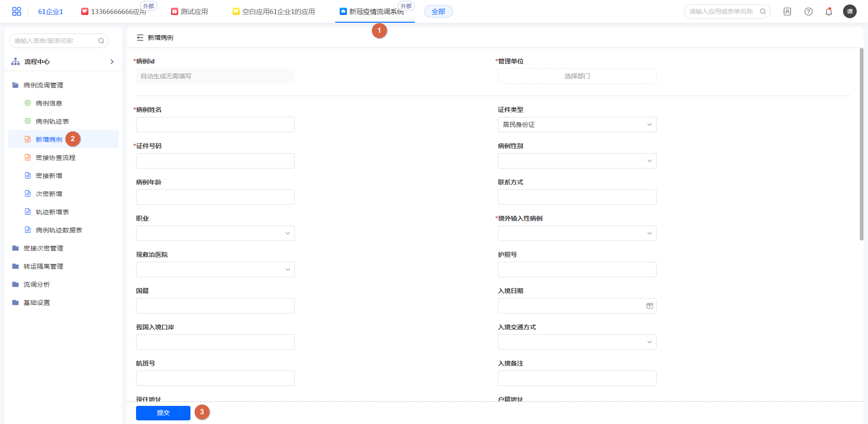Screen dimensions: 868x424
Task: Click the 全部 button in top bar
Action: 438,12
